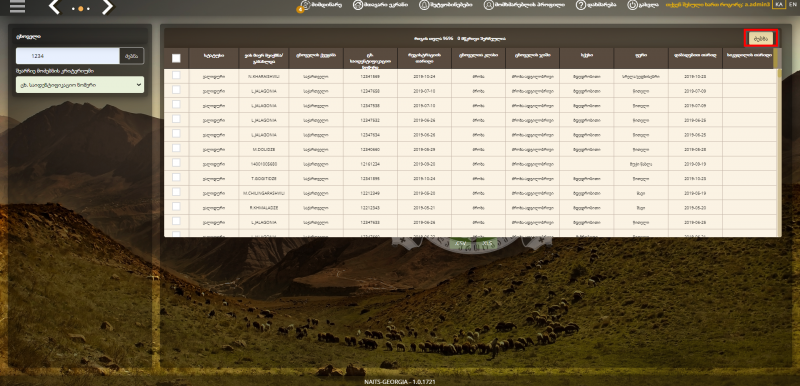Click the version text NAITS-GEORGIA - 1.0.1721
Image resolution: width=800 pixels, height=386 pixels.
click(x=399, y=381)
